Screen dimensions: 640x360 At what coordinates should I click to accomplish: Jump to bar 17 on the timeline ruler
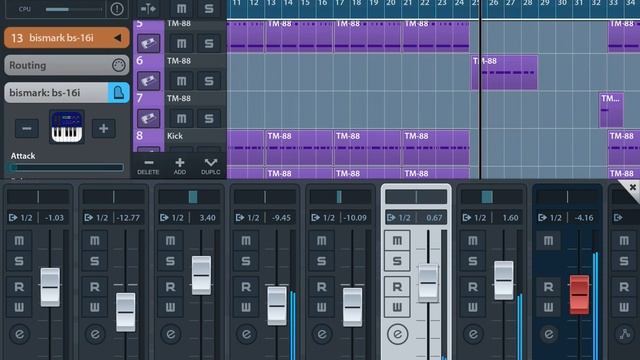pyautogui.click(x=340, y=3)
